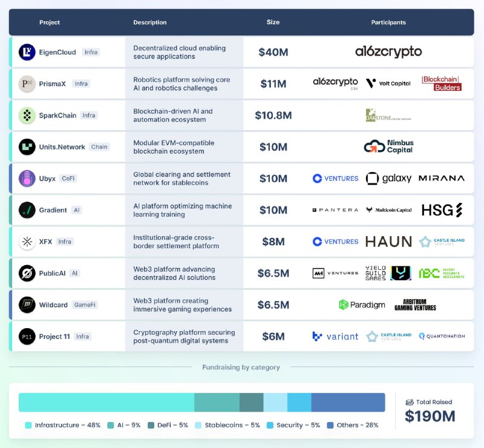The image size is (484, 448).
Task: Click the PrismaX project logo icon
Action: point(27,84)
